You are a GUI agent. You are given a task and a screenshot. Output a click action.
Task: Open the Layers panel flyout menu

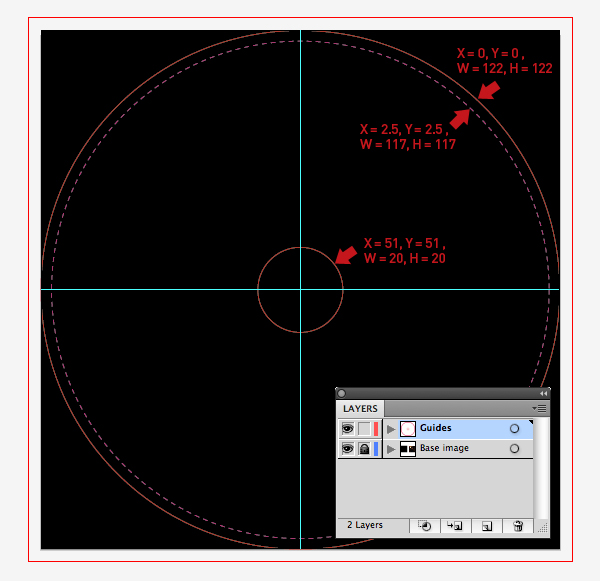(x=540, y=409)
